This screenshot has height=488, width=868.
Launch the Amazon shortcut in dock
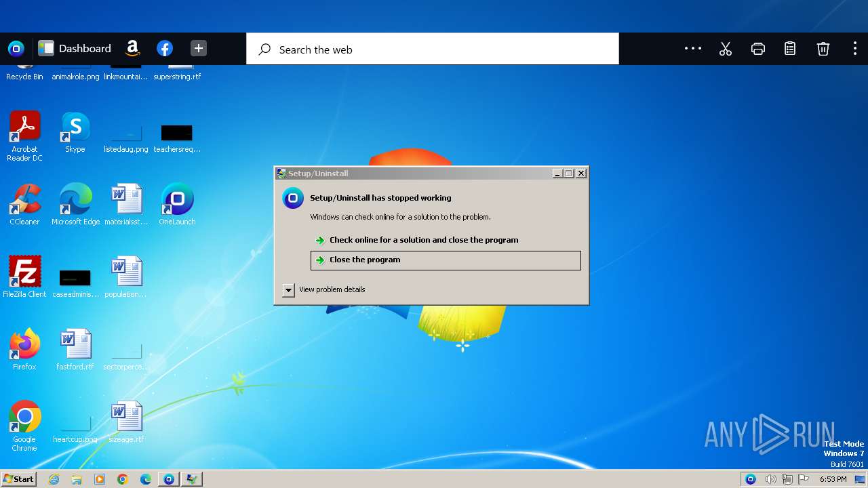[x=133, y=49]
